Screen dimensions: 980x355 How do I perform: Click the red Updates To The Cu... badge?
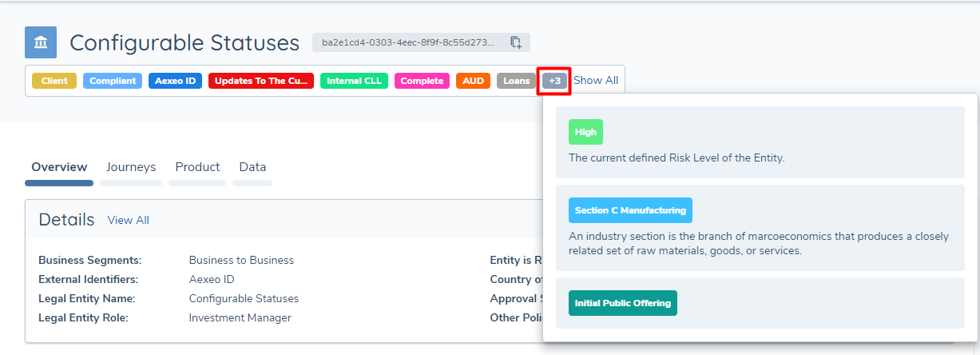(261, 81)
